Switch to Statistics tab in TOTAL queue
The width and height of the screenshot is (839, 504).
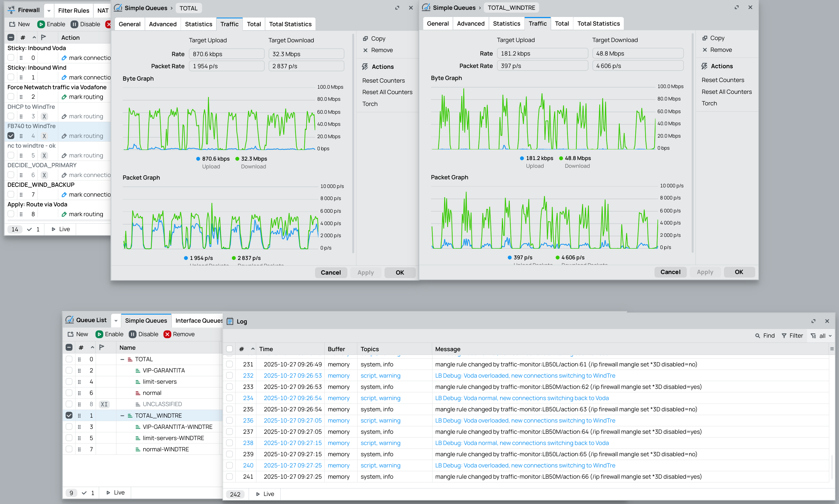pyautogui.click(x=199, y=24)
